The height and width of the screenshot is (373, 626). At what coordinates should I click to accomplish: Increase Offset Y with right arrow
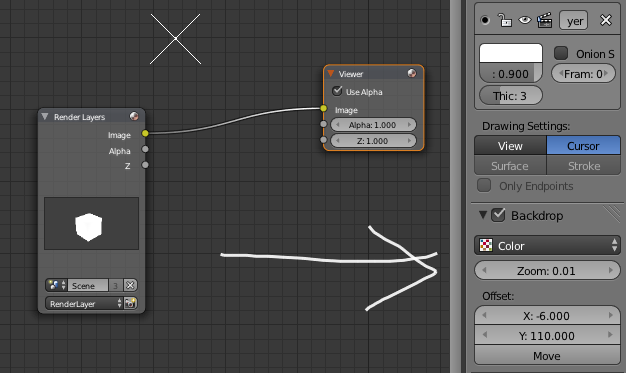click(610, 335)
